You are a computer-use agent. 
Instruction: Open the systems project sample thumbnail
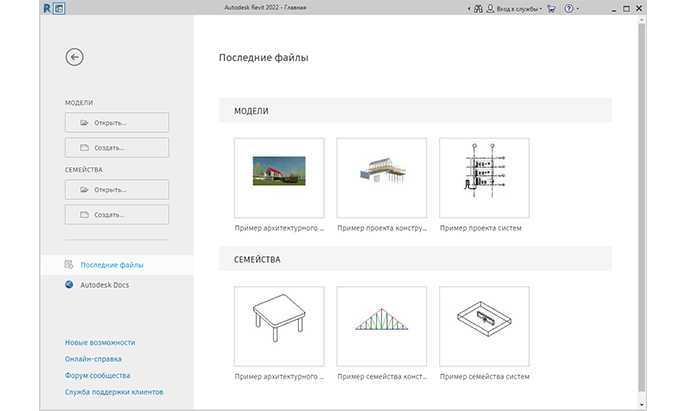coord(484,178)
